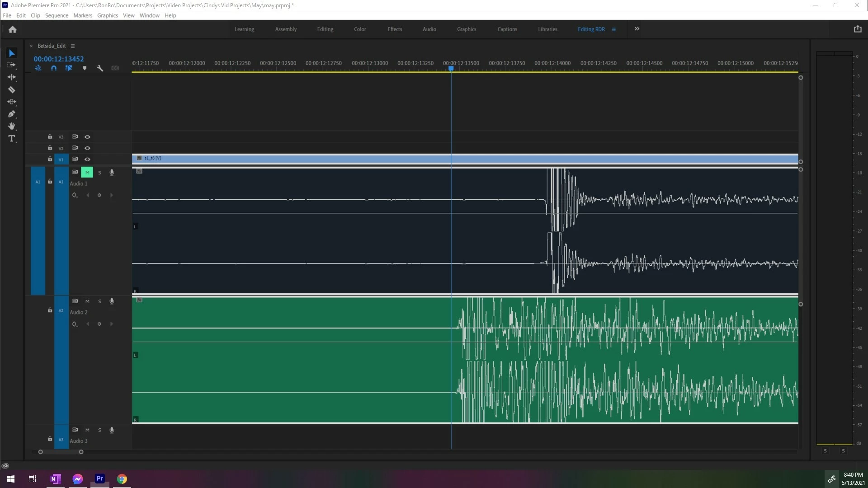
Task: Open Betsida_Edit sequence panel menu
Action: 73,46
